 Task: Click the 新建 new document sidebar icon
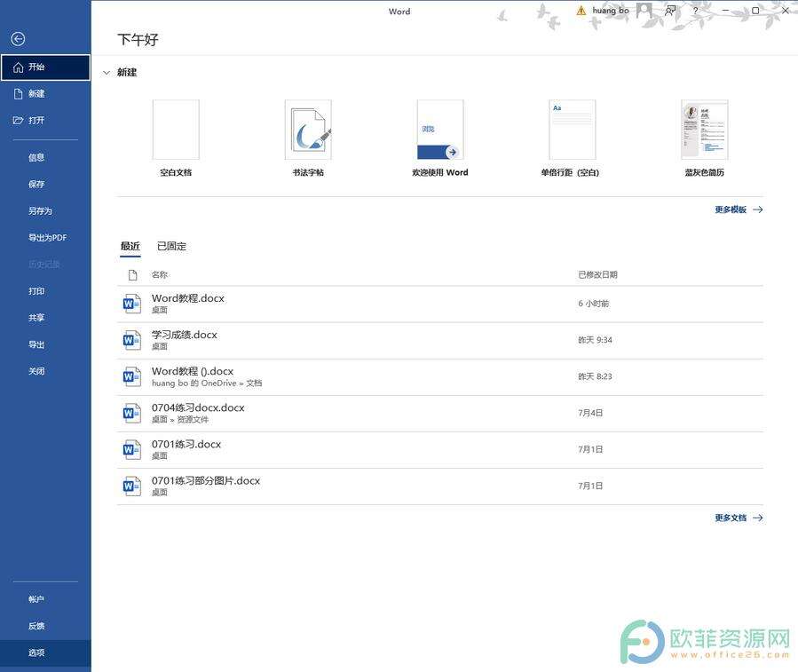19,94
